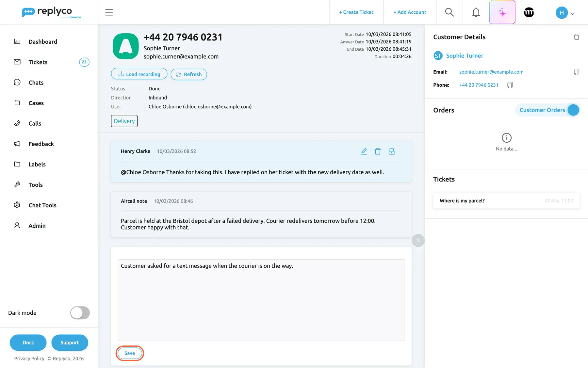Expand the user profile dropdown arrow
The height and width of the screenshot is (368, 588).
pyautogui.click(x=572, y=13)
